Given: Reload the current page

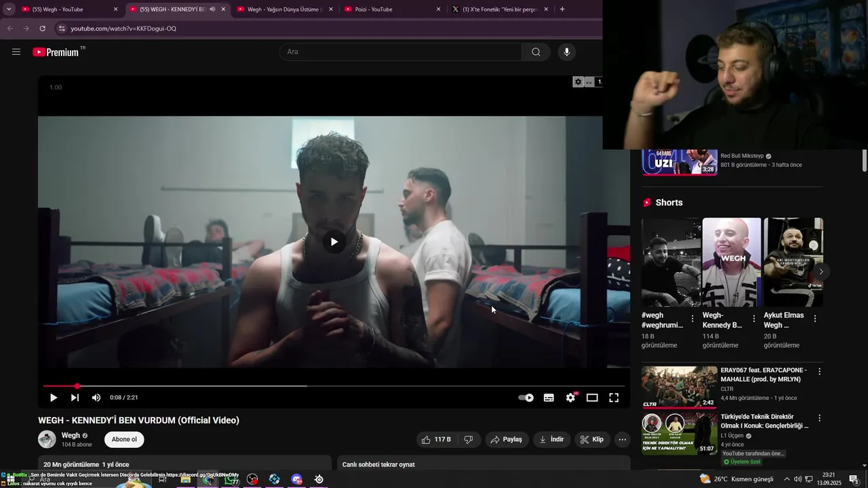Looking at the screenshot, I should pos(42,28).
